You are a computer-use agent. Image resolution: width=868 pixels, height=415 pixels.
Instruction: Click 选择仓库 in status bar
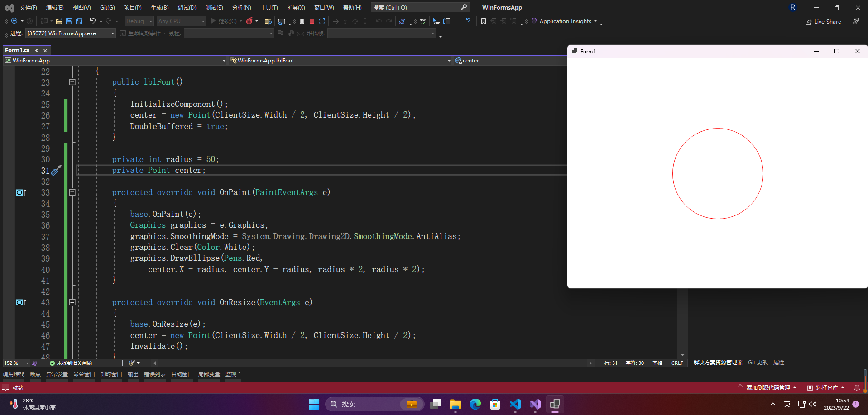[826, 387]
